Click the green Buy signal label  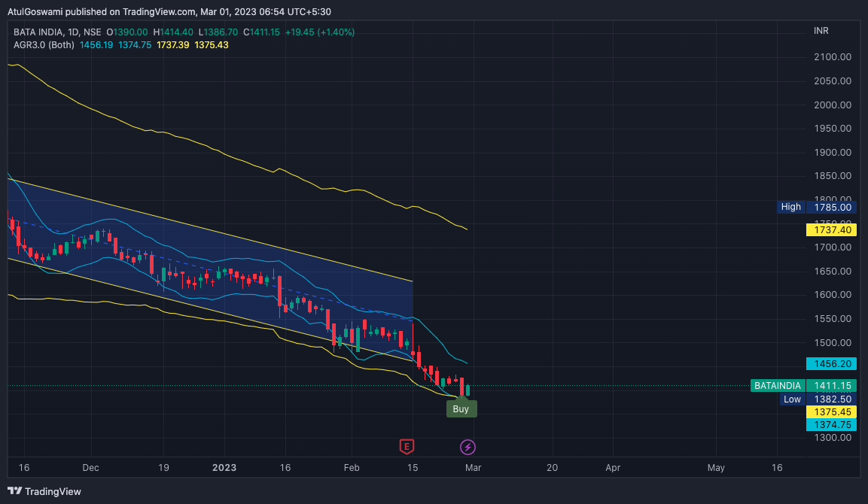[x=461, y=409]
